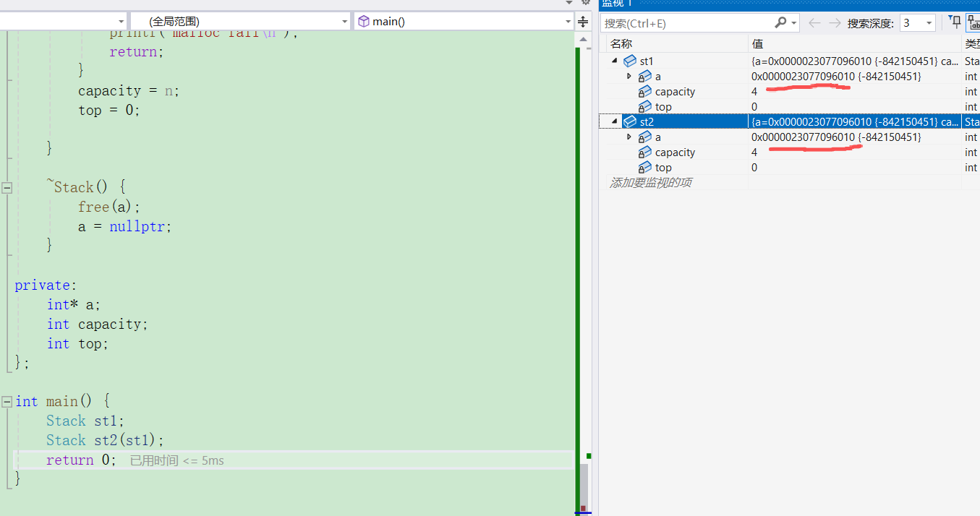Image resolution: width=980 pixels, height=516 pixels.
Task: Collapse the main() function code block
Action: tap(7, 401)
